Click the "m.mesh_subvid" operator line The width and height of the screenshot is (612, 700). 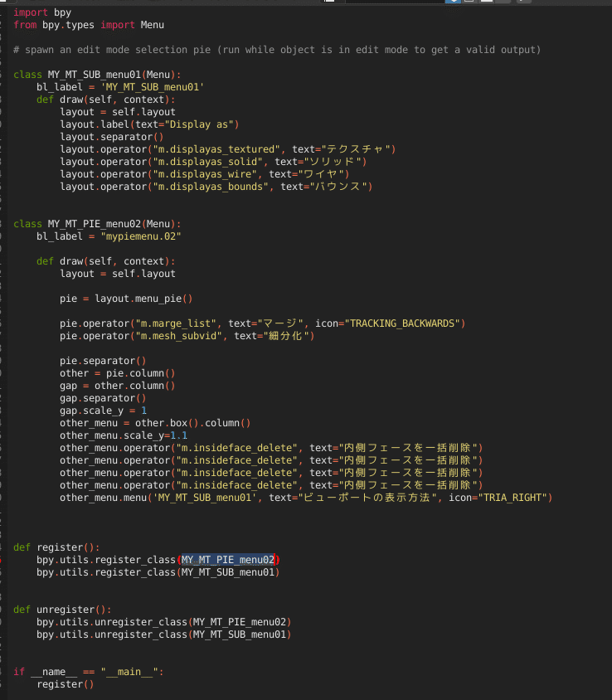pos(187,336)
